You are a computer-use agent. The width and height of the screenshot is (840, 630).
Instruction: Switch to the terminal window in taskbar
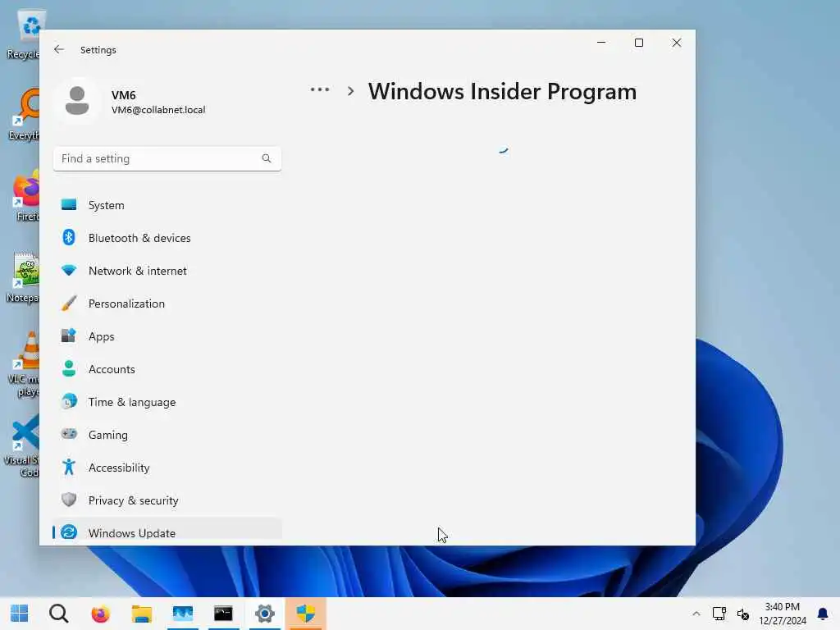point(223,614)
